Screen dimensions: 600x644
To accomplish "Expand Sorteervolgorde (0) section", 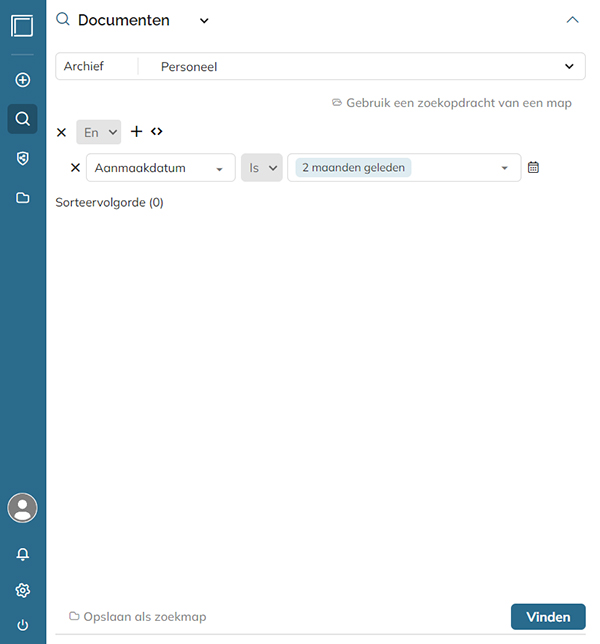I will (109, 202).
